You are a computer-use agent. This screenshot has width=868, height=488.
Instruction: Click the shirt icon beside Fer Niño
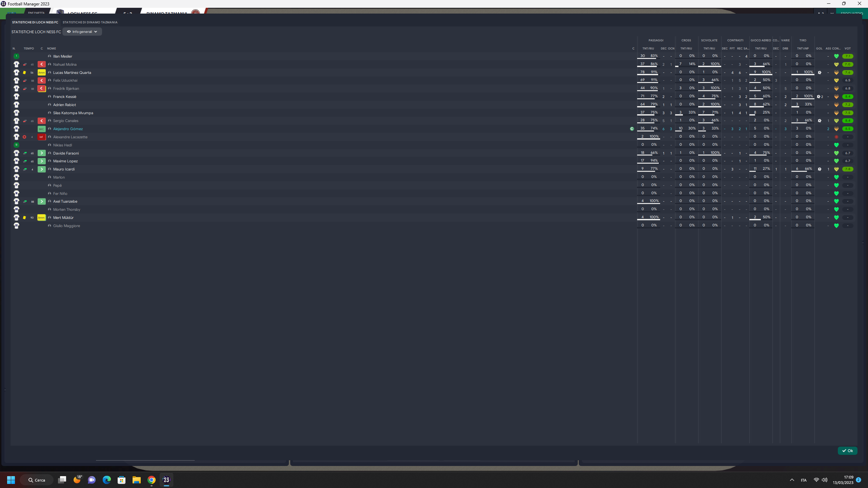click(16, 194)
